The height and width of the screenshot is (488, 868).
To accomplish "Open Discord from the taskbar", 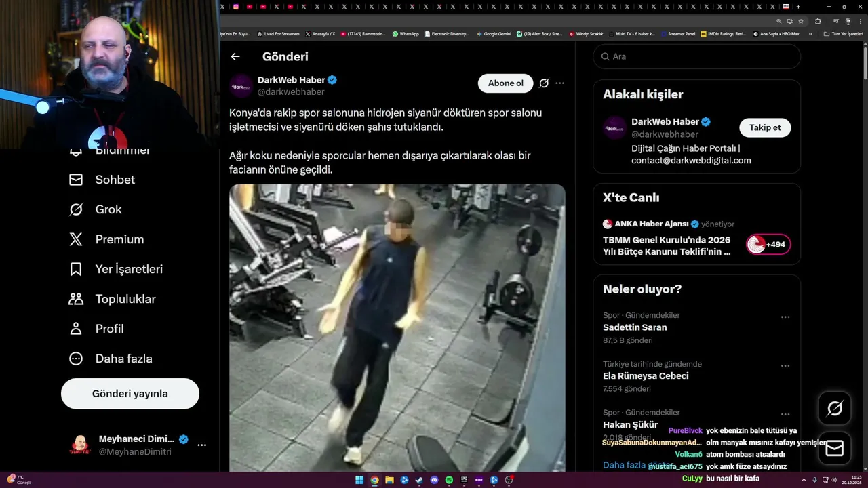I will (434, 481).
